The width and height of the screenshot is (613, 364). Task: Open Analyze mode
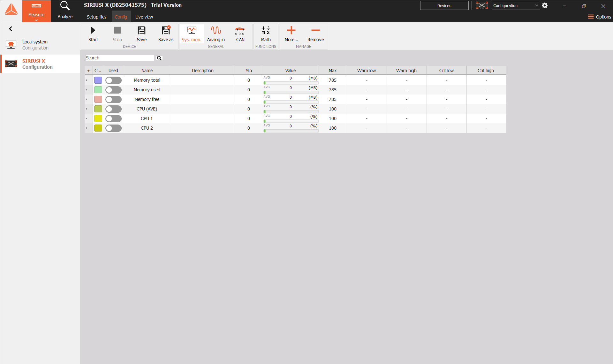pyautogui.click(x=65, y=11)
